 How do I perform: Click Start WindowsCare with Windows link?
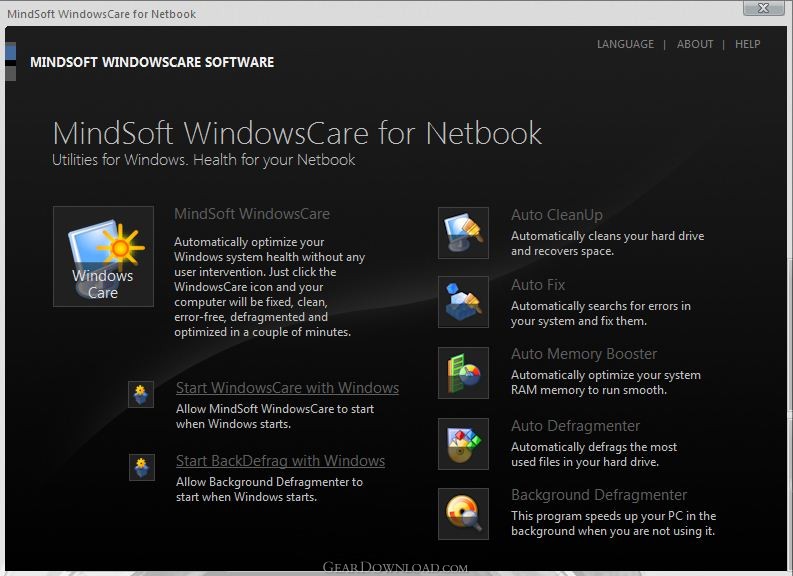pos(287,388)
